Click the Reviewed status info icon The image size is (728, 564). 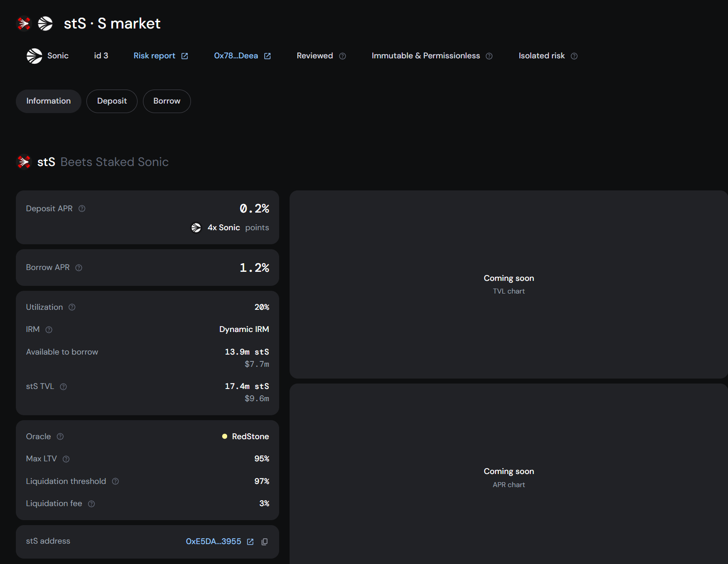343,56
